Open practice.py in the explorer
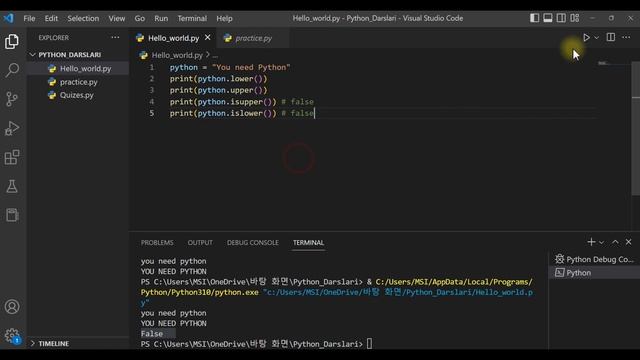 coord(78,82)
